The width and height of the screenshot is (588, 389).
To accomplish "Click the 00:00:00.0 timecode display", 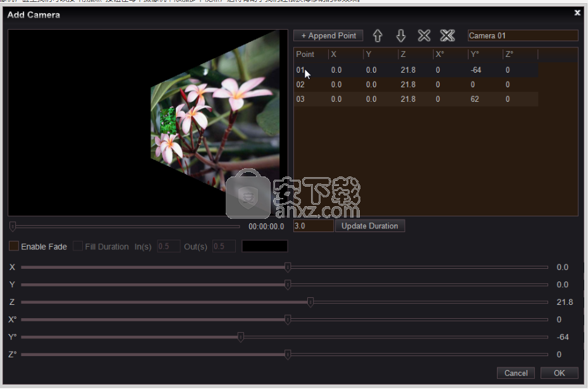I will [266, 226].
